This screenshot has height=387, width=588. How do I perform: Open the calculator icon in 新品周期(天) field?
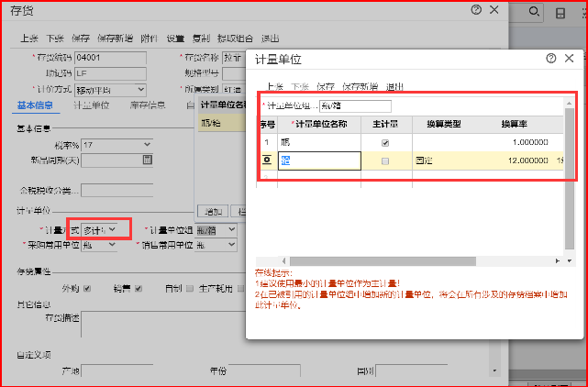pos(148,160)
